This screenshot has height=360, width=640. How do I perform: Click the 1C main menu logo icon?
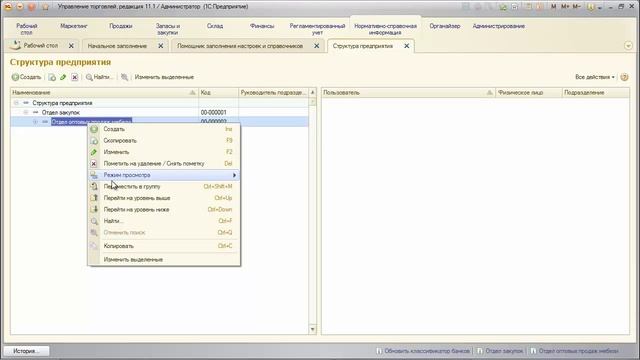click(x=8, y=7)
